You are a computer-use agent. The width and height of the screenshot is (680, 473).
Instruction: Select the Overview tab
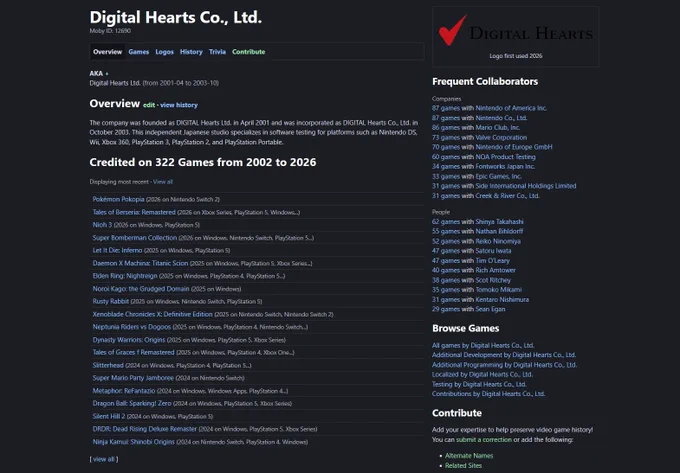[x=107, y=52]
